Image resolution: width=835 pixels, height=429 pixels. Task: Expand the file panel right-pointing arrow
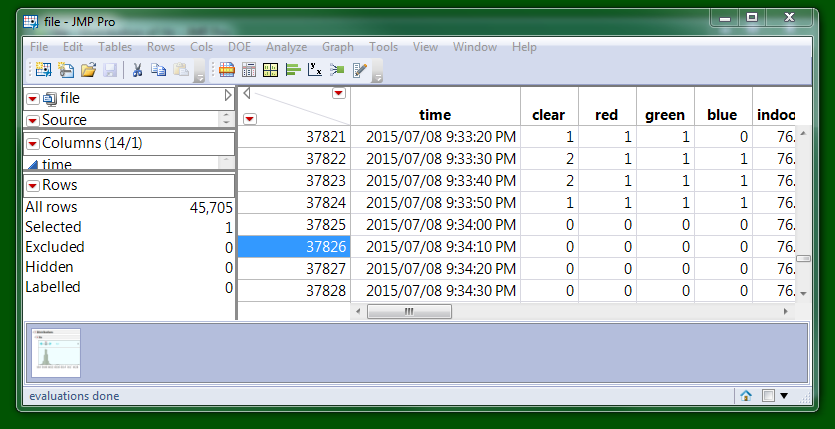(x=228, y=95)
